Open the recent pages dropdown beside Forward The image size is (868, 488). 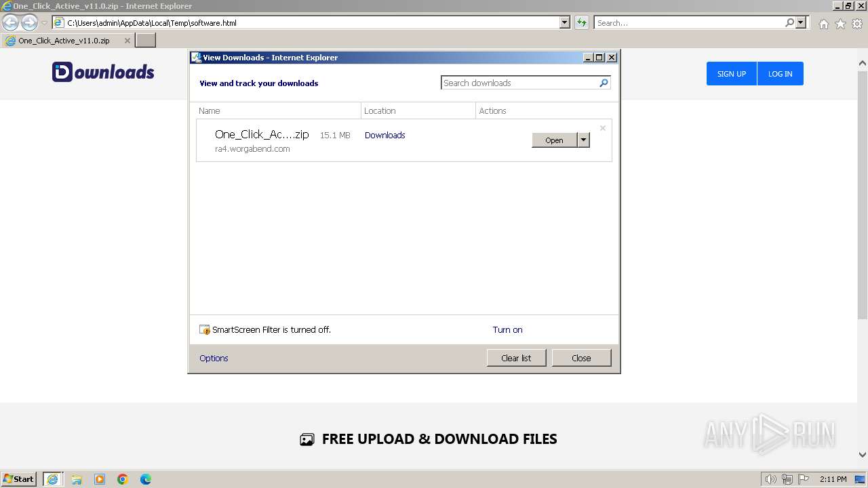click(45, 23)
